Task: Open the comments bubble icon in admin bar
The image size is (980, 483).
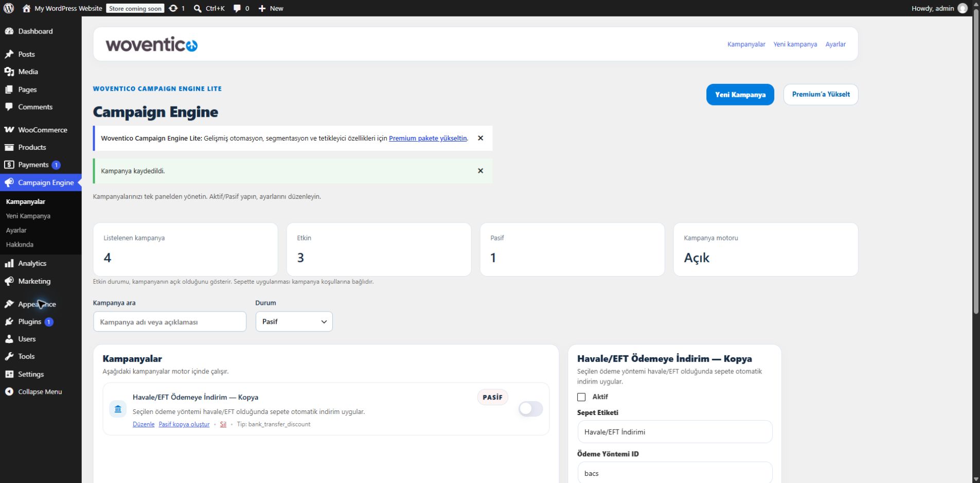Action: pyautogui.click(x=237, y=8)
